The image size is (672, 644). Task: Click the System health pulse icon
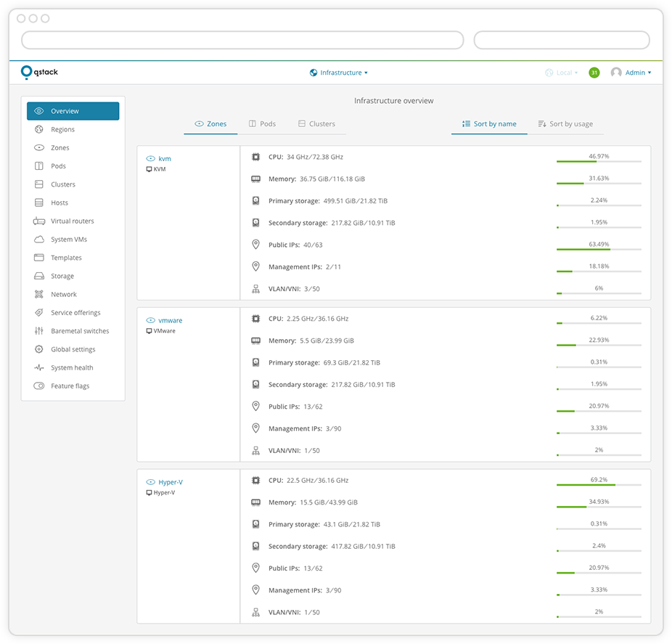click(x=39, y=368)
